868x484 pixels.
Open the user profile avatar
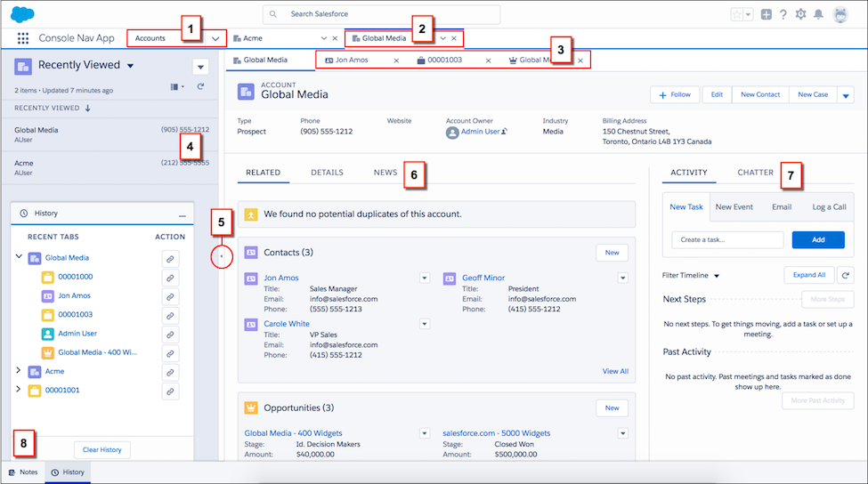pos(840,15)
